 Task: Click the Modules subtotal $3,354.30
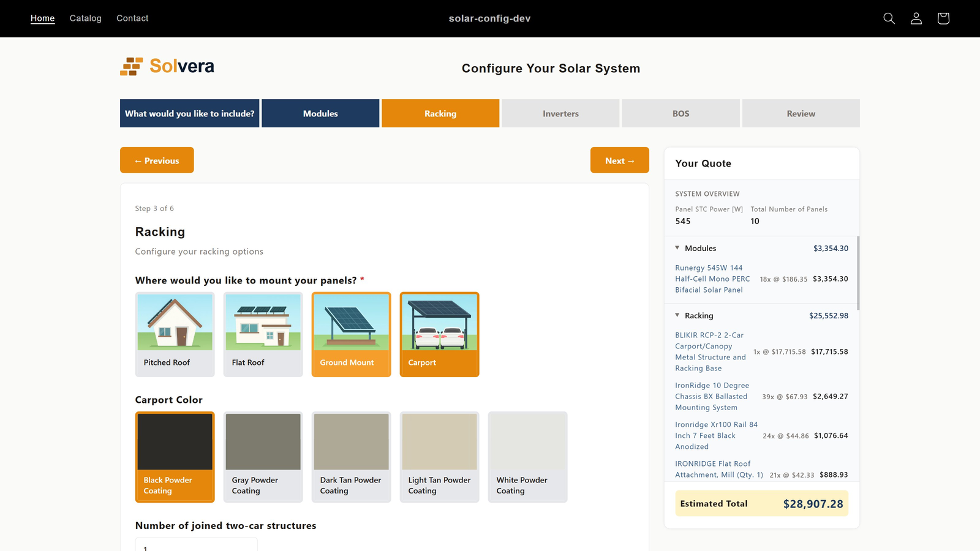coord(831,249)
